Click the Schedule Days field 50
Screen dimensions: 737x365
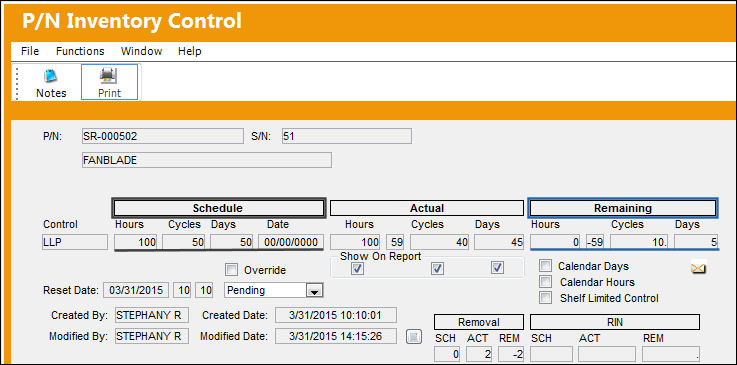[232, 242]
